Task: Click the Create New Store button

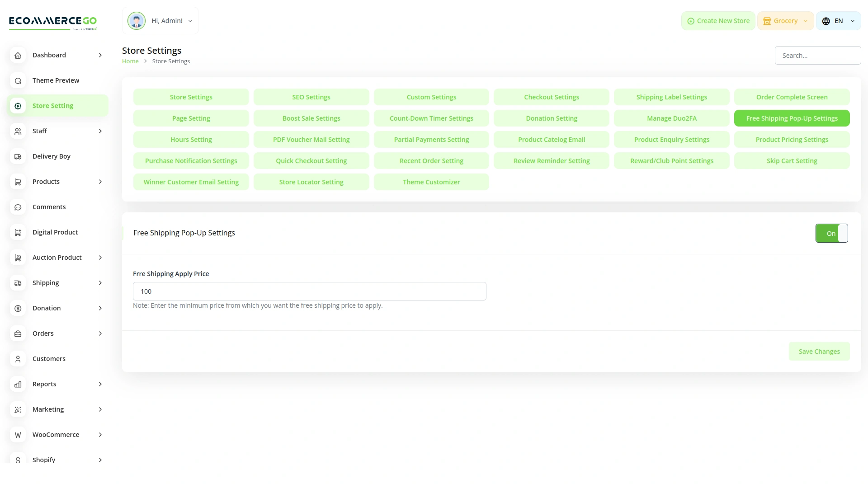Action: pyautogui.click(x=718, y=21)
